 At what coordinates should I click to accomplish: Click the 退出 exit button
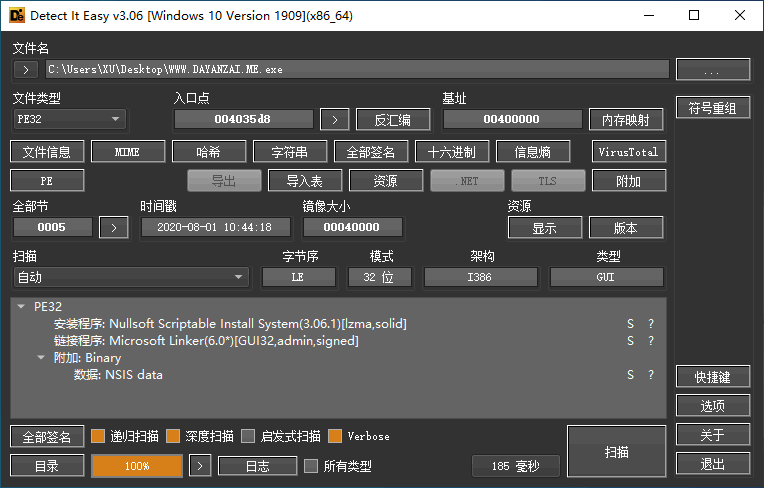point(713,464)
